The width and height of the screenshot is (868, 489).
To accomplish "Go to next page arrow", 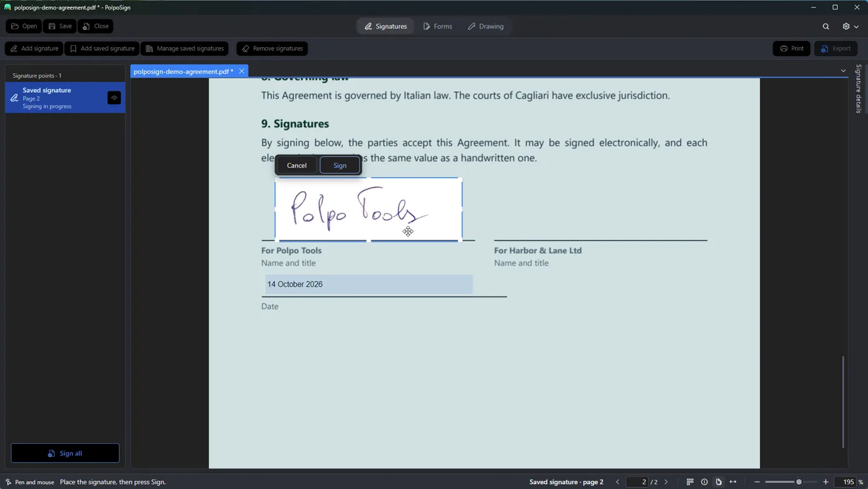I will (666, 482).
